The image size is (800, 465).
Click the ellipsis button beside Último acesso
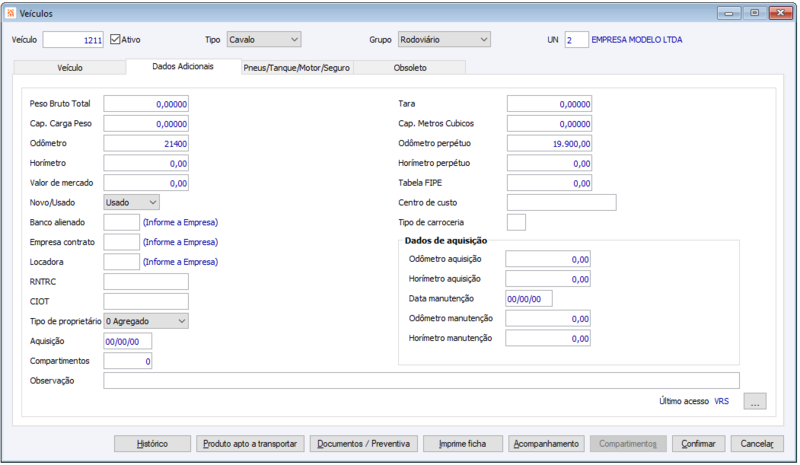tap(755, 401)
